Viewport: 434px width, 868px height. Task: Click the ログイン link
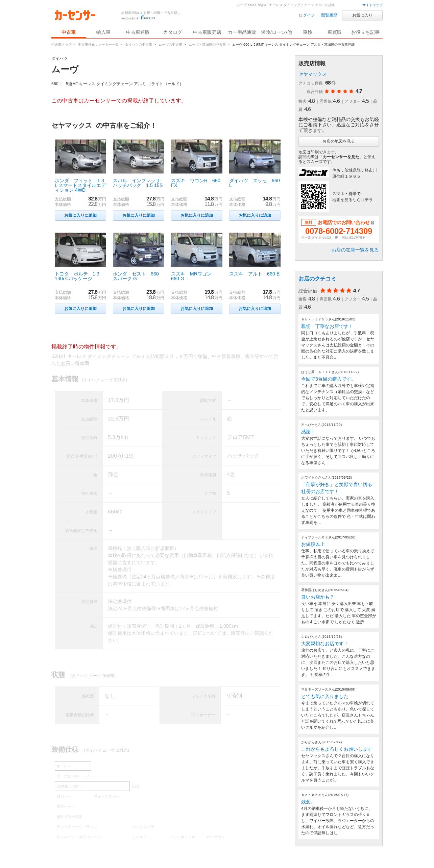coord(307,15)
